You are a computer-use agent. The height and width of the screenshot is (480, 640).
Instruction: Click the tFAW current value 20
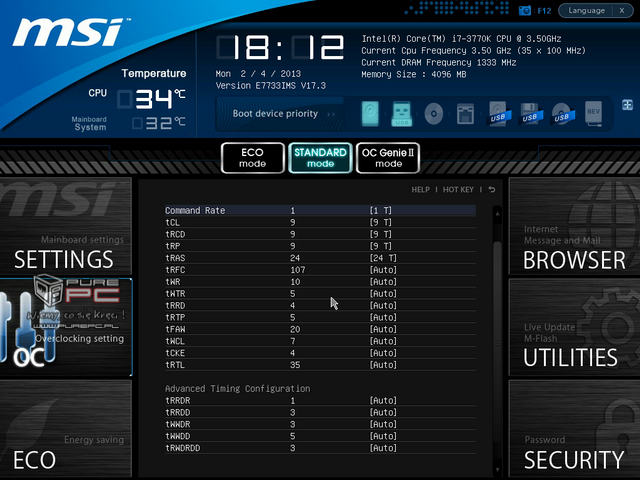tap(295, 329)
